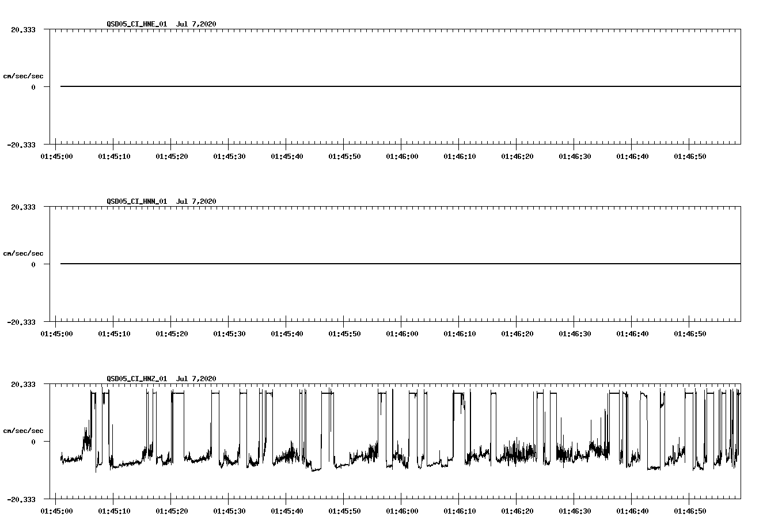782x532 pixels.
Task: Click the 01:46:20 time label under HNN plot
Action: [x=517, y=333]
